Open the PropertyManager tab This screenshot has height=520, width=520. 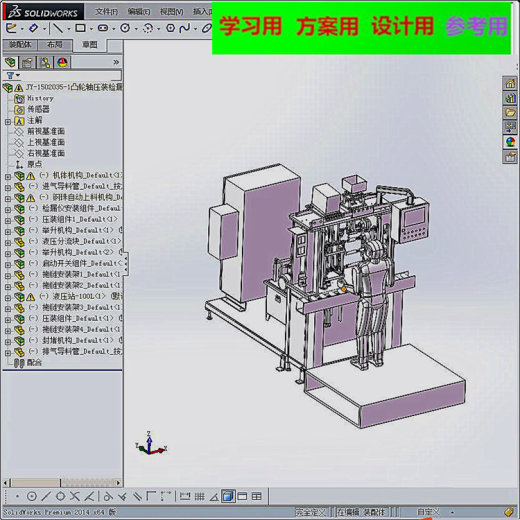(28, 62)
